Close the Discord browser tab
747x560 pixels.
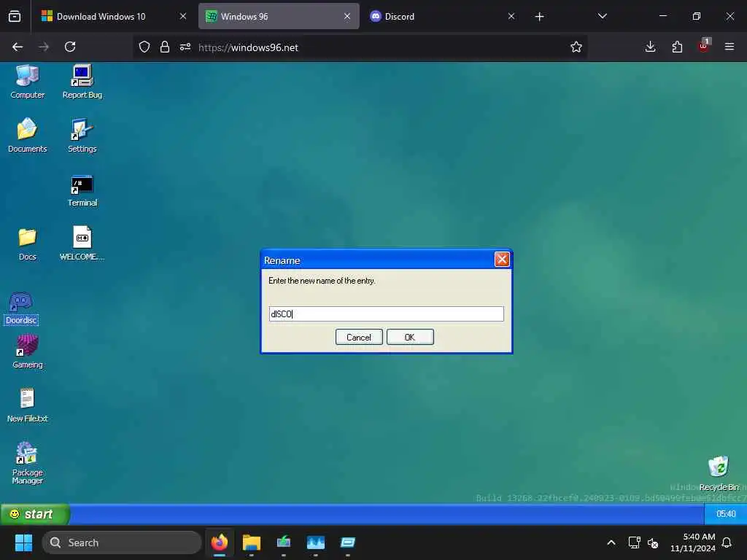tap(511, 16)
